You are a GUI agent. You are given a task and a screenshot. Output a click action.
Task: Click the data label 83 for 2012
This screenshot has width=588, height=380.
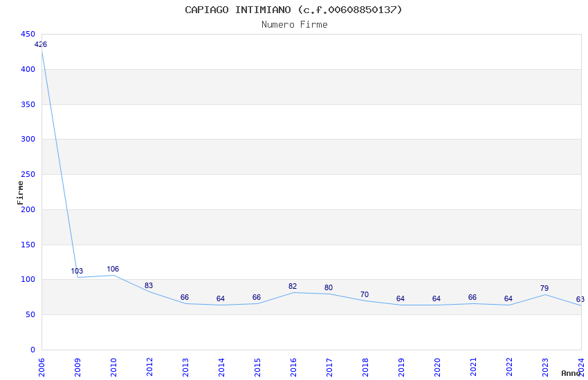click(x=149, y=285)
